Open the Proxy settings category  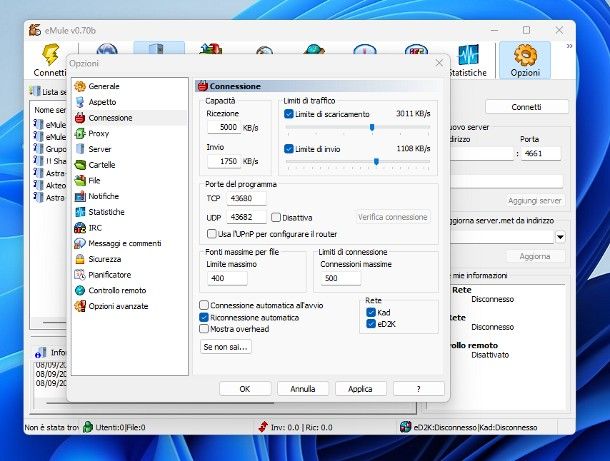tap(98, 133)
